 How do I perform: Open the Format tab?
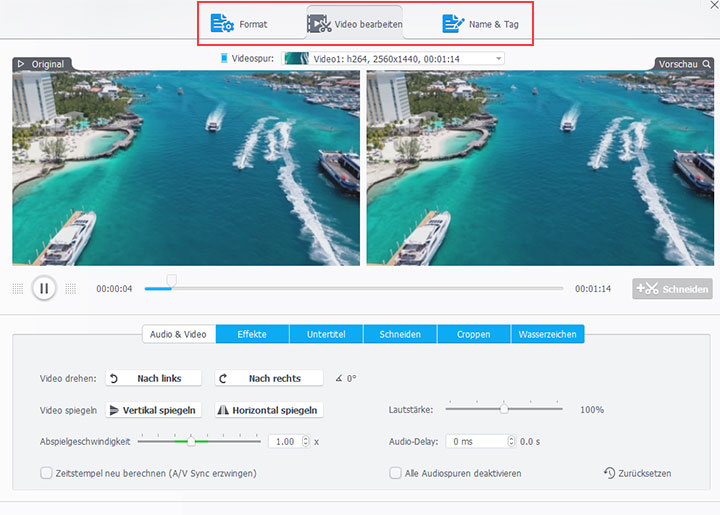(x=239, y=24)
